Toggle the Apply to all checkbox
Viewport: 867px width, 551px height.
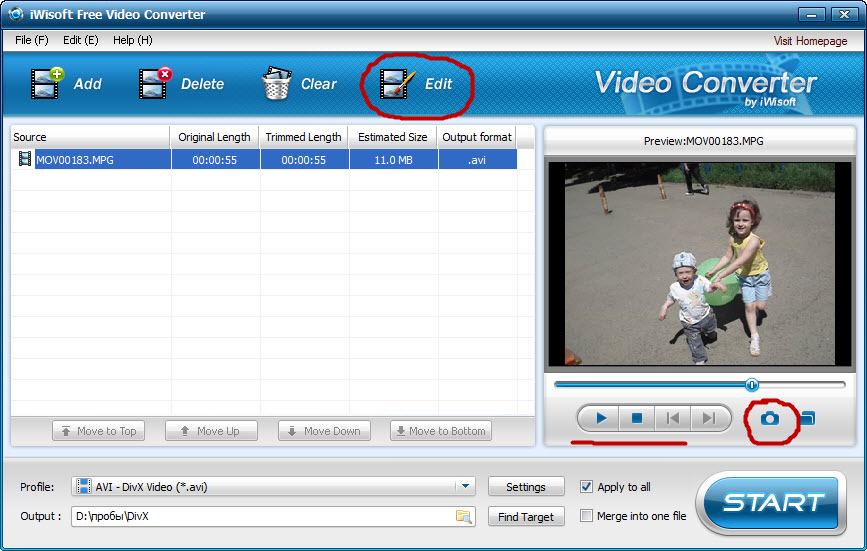click(x=586, y=486)
